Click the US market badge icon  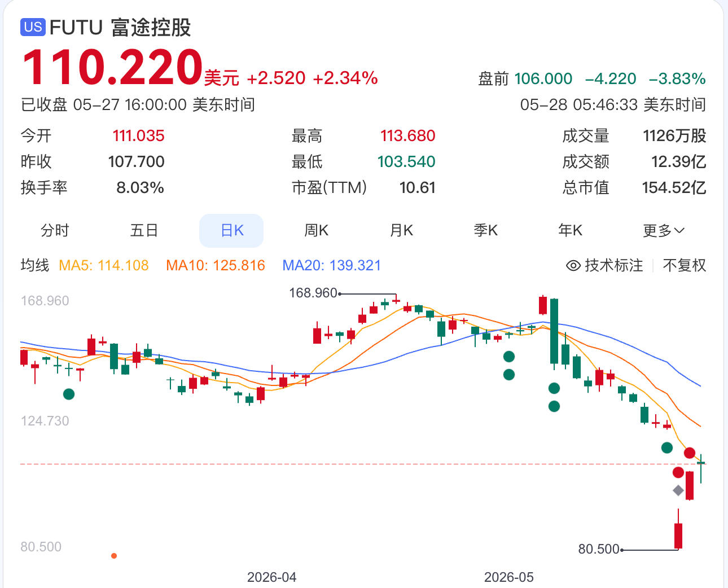pyautogui.click(x=33, y=27)
